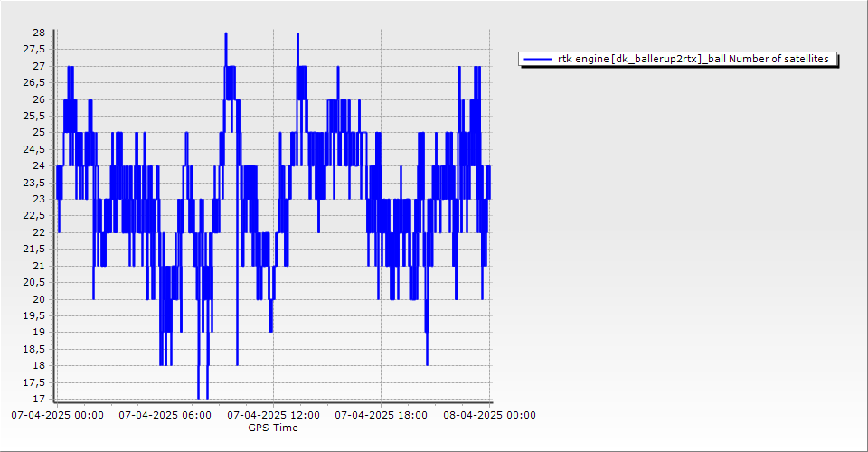The width and height of the screenshot is (868, 452).
Task: Click the 25 y-axis label
Action: [39, 132]
